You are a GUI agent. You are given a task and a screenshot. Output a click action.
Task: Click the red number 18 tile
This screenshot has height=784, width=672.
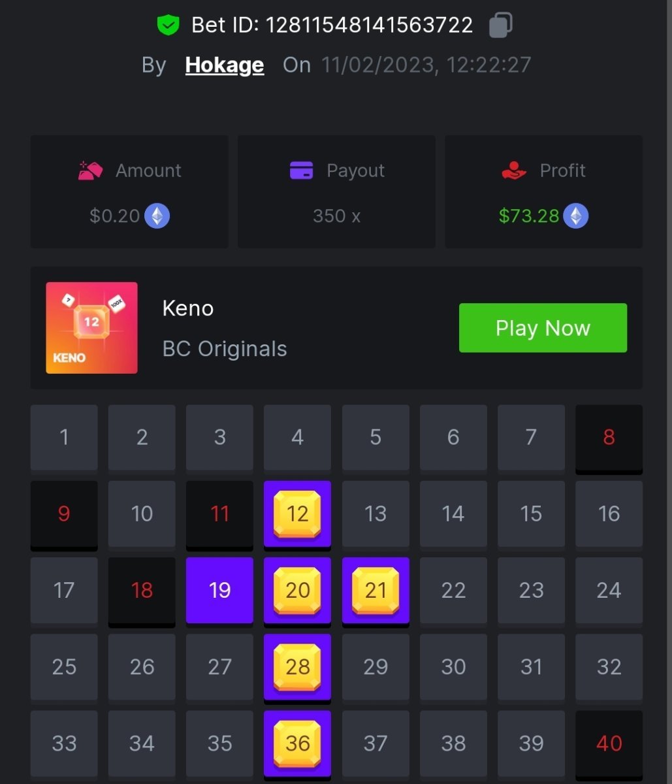[x=142, y=591]
